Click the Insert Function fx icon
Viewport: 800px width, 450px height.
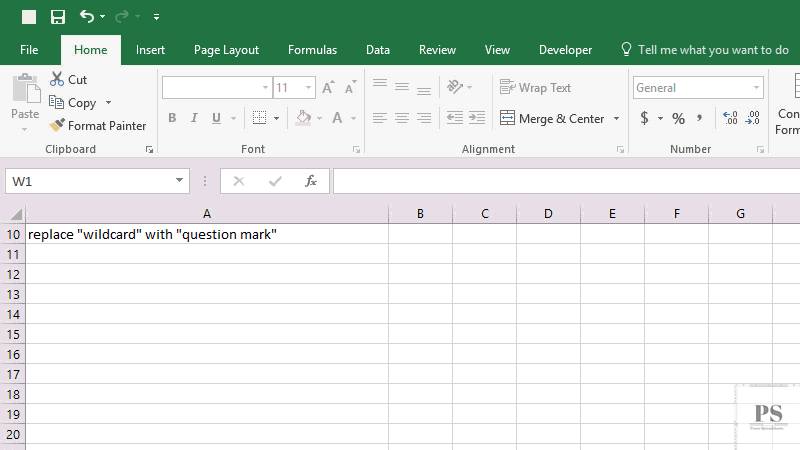[311, 181]
